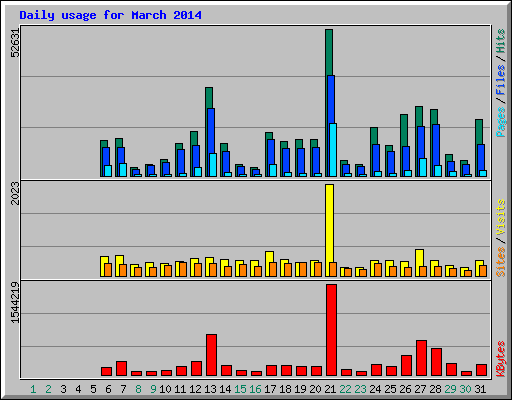Click the cyan pages bar for day 13
The image size is (512, 400).
pyautogui.click(x=213, y=165)
